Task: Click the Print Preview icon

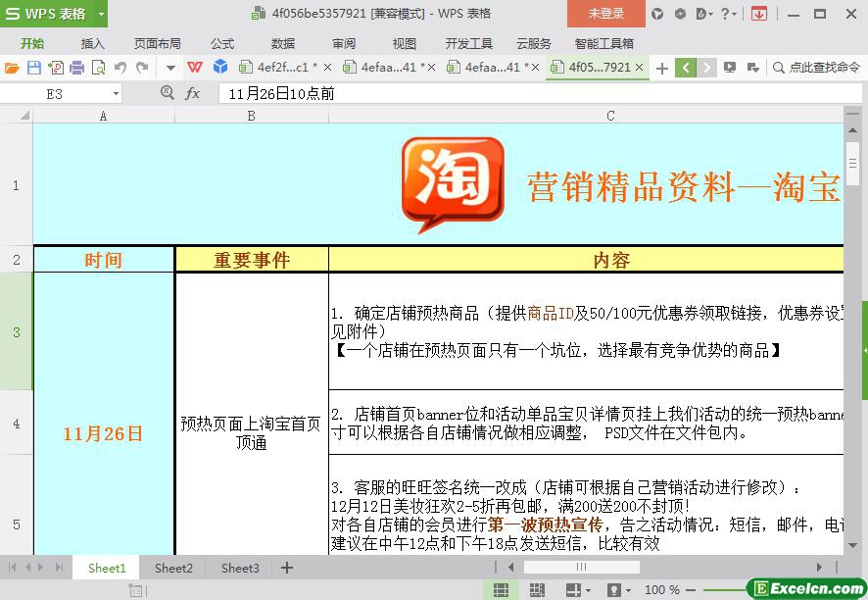Action: click(98, 68)
